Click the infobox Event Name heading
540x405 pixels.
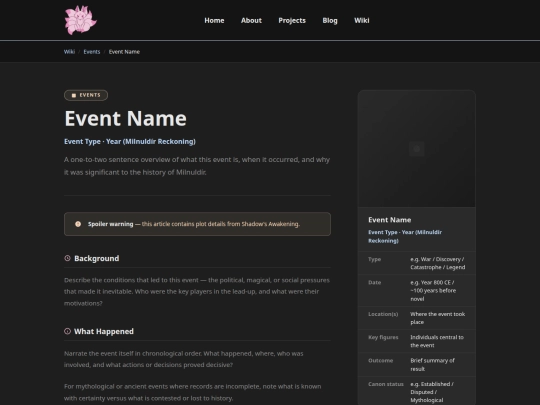point(390,220)
